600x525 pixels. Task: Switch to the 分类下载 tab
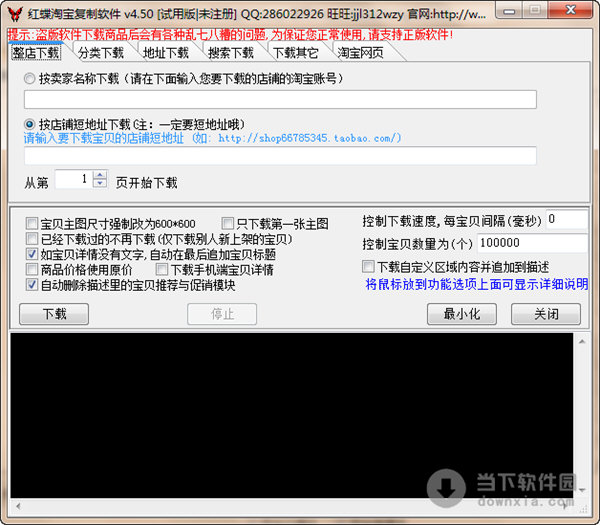tap(101, 52)
